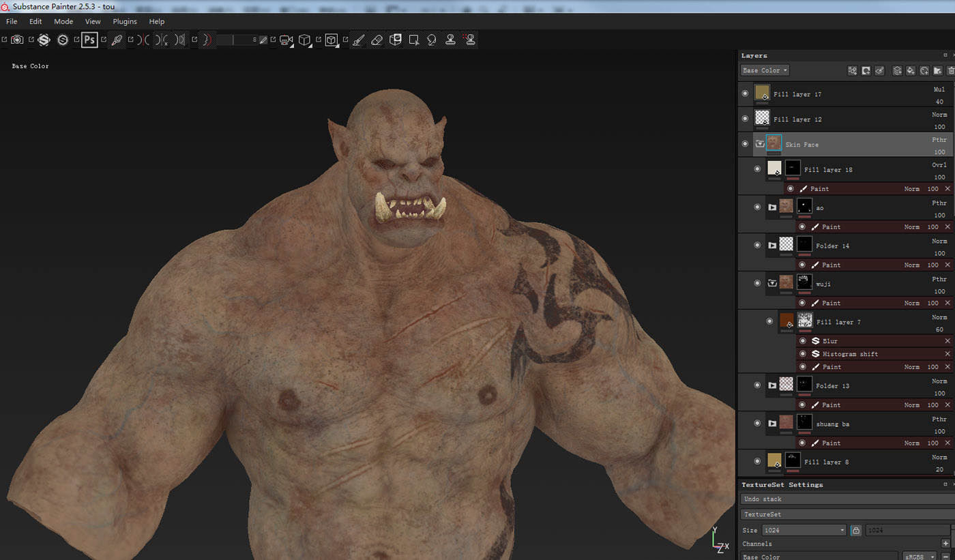Click Fill layer 7 brown color thumbnail
This screenshot has height=560, width=955.
pos(787,321)
